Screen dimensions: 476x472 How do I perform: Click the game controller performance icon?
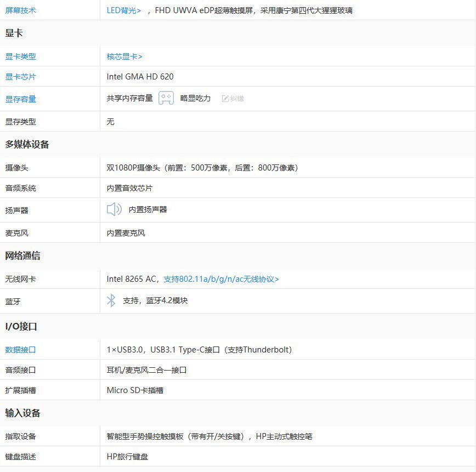(166, 98)
